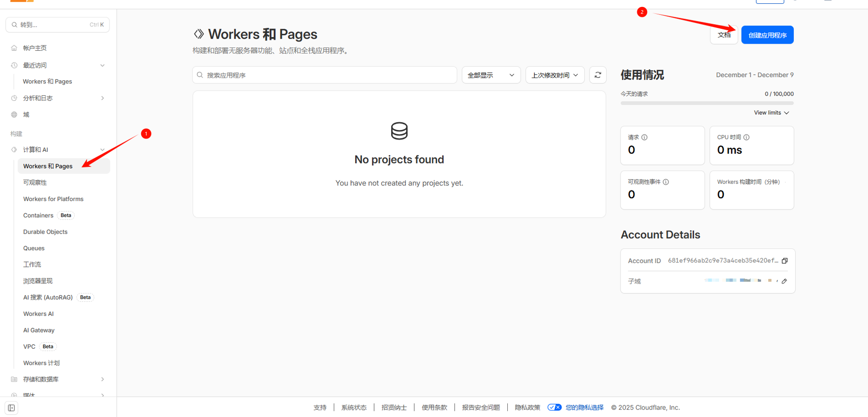Click info icon next to 请求

click(x=644, y=137)
